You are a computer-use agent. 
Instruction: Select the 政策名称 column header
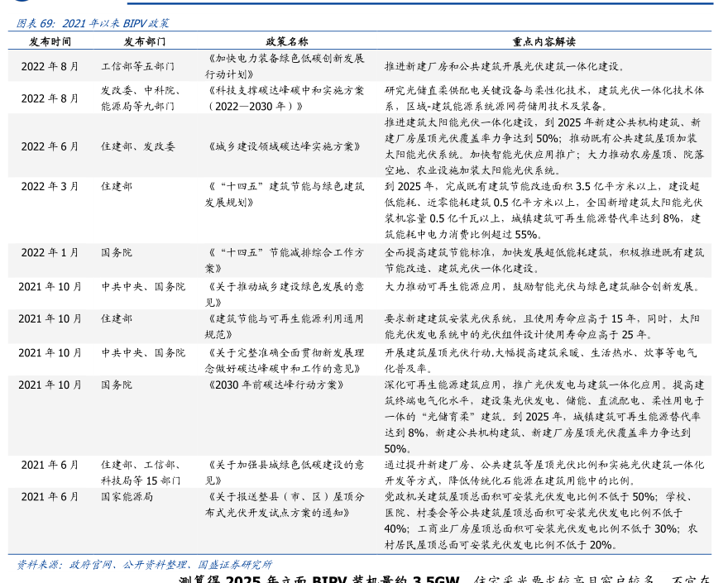286,41
